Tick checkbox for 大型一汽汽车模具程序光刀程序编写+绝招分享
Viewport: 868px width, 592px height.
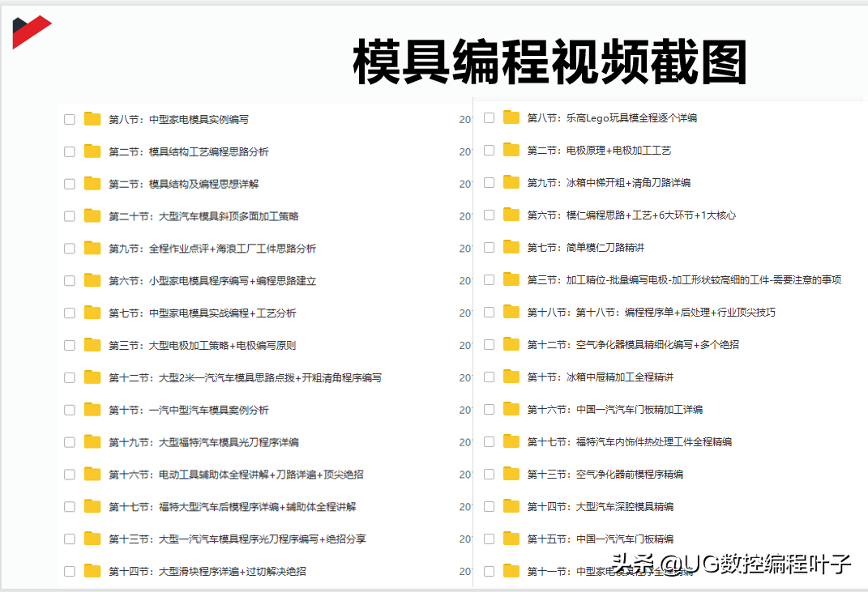click(x=69, y=539)
